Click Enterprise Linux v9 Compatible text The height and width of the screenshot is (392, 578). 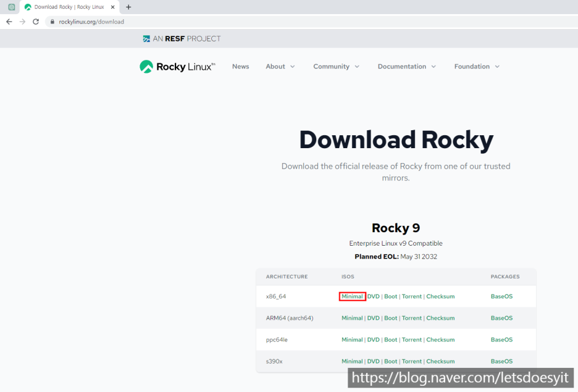pos(396,243)
